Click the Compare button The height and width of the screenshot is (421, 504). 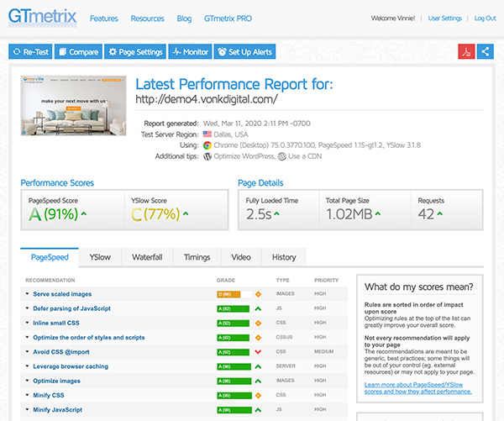click(x=78, y=51)
